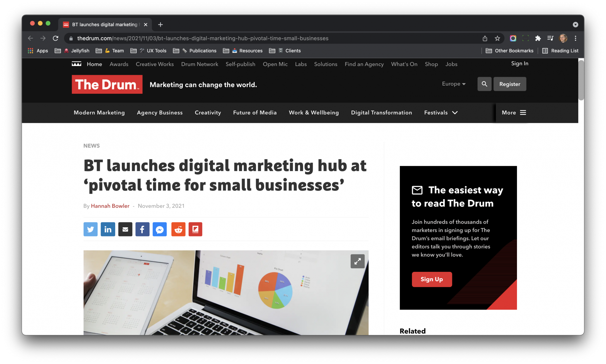Share article on Reddit
This screenshot has height=364, width=606.
point(178,229)
